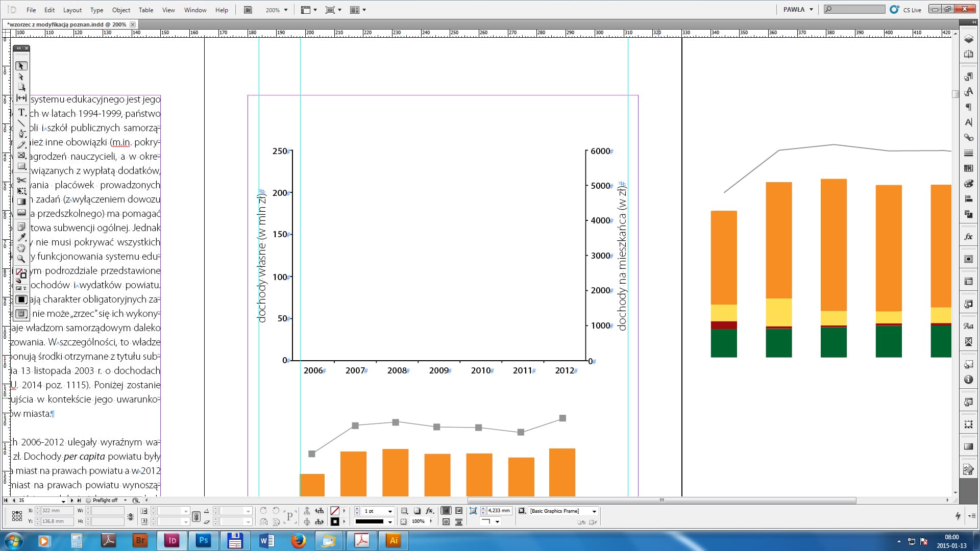This screenshot has height=551, width=980.
Task: Expand the Basic Graphics Frame style dropdown
Action: tap(594, 511)
